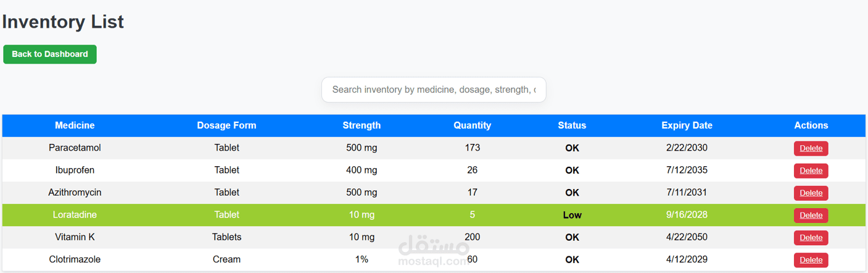Delete the low-stock Loratadine item
This screenshot has width=868, height=273.
[x=811, y=215]
